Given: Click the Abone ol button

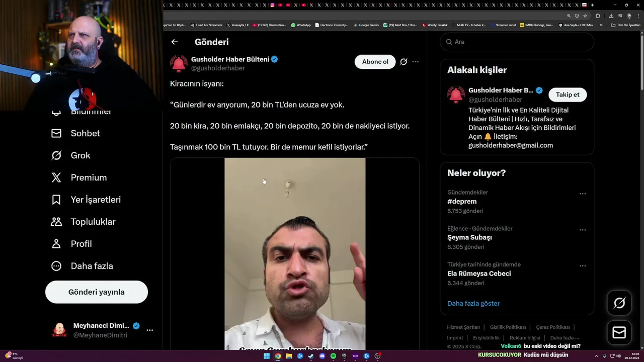Looking at the screenshot, I should tap(375, 62).
